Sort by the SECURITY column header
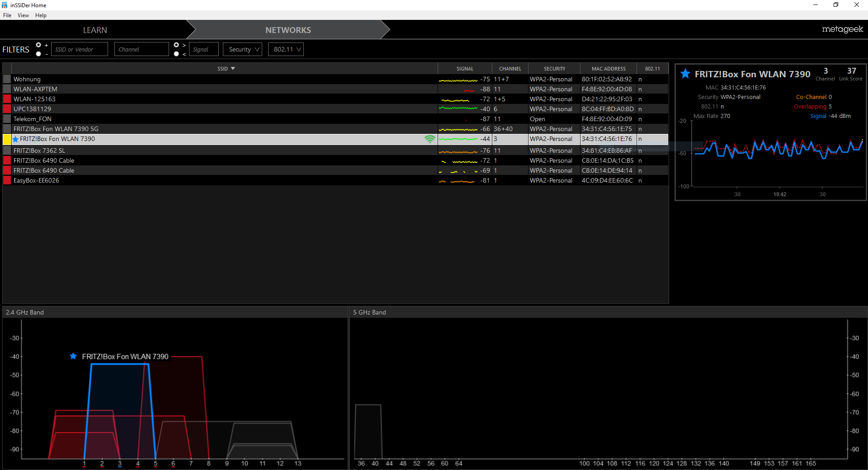Screen dimensions: 868x470 click(554, 69)
